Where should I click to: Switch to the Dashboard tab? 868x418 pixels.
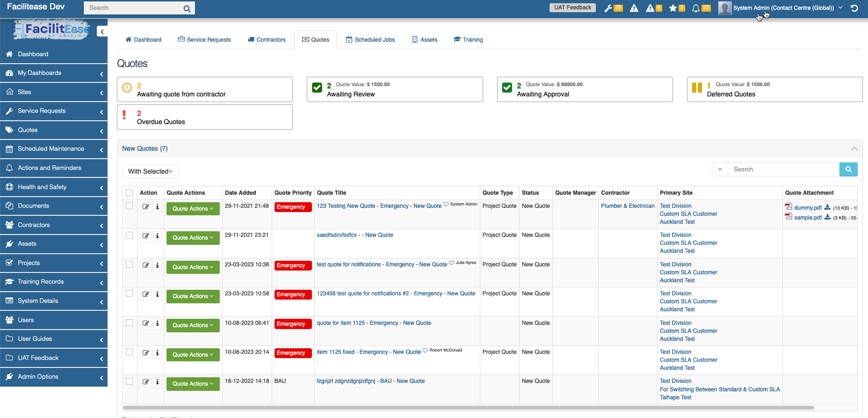point(144,40)
